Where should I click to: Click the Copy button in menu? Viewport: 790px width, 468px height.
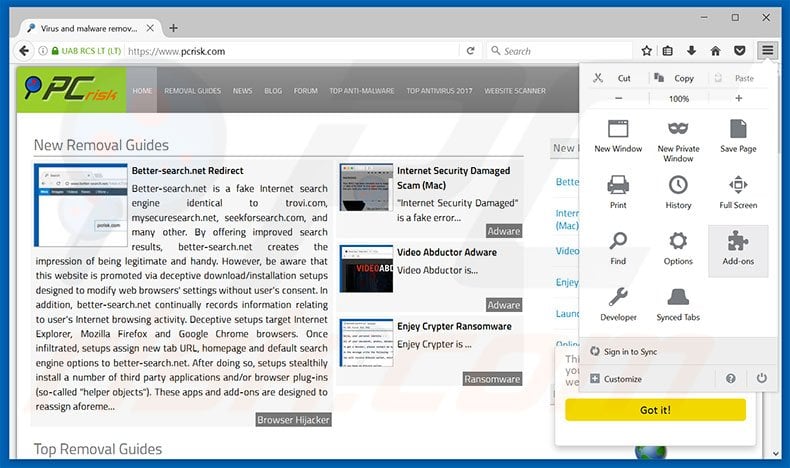click(678, 78)
